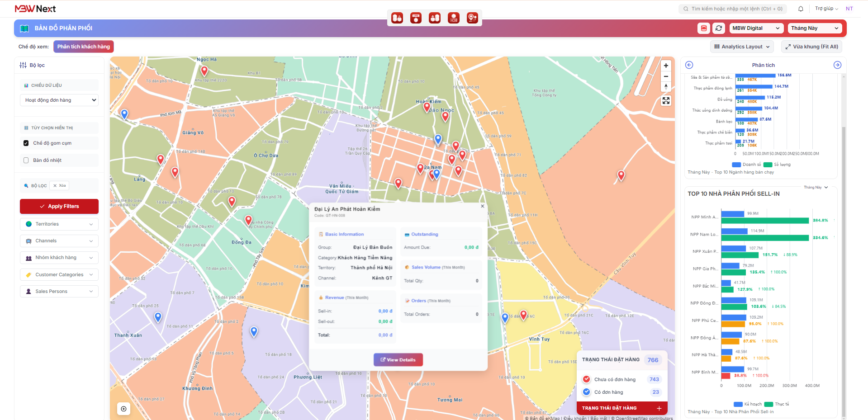The height and width of the screenshot is (420, 868).
Task: Expand the Territories filter
Action: coord(59,224)
